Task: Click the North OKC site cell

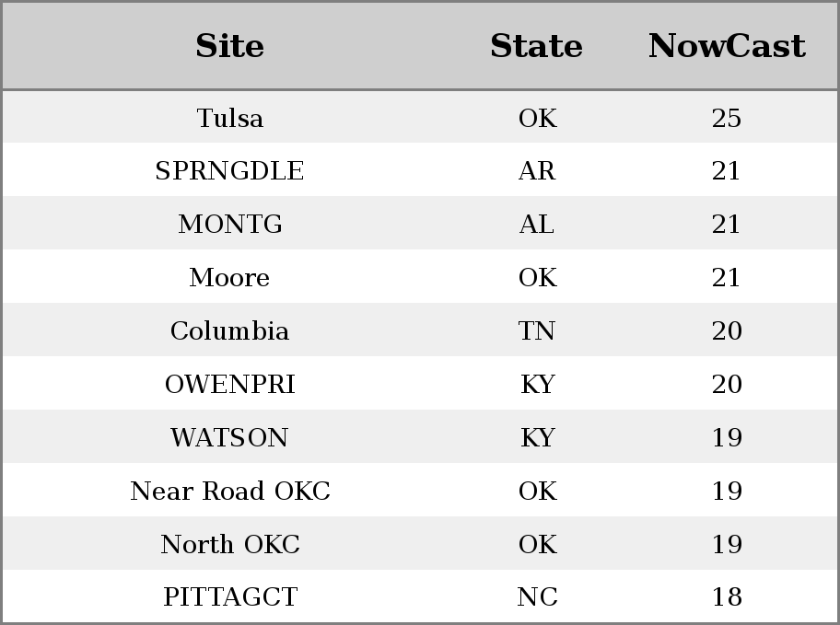Action: point(230,544)
